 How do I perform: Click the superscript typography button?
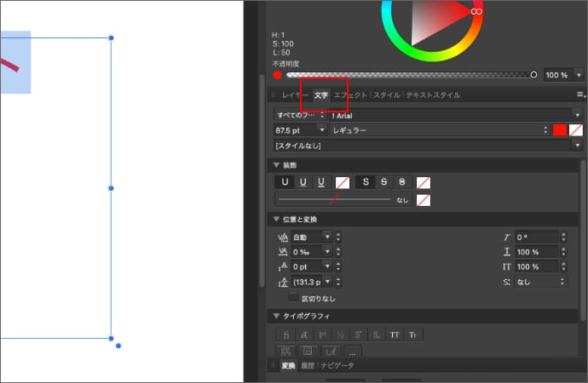point(358,334)
